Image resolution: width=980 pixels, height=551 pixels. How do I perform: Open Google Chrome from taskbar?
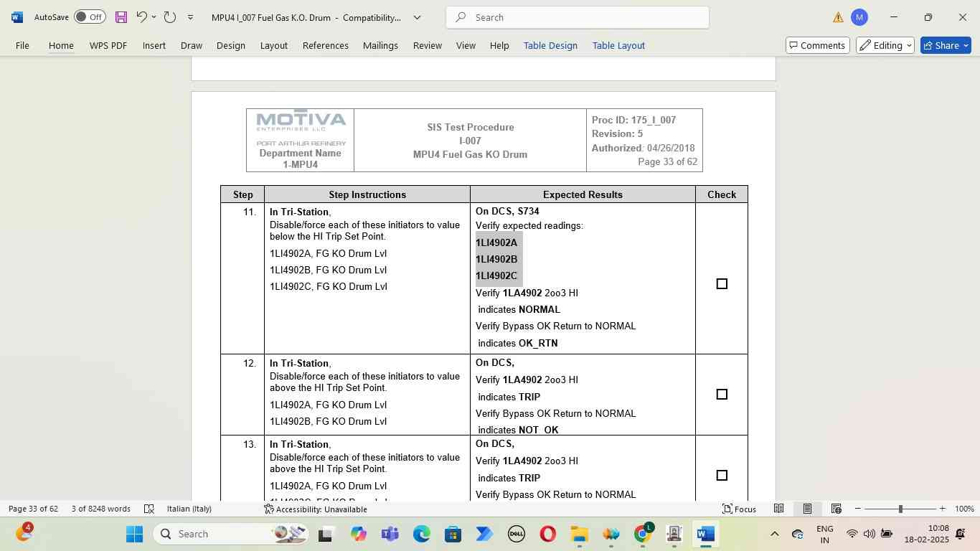(x=643, y=534)
